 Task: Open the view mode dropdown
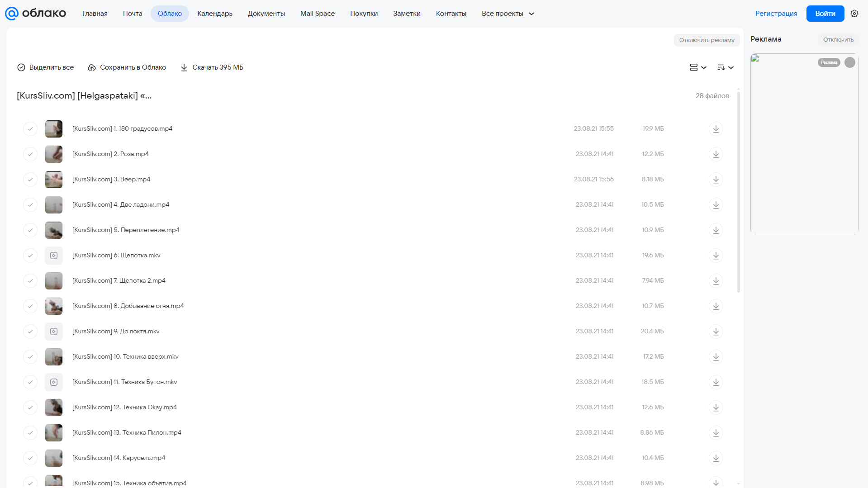[698, 67]
